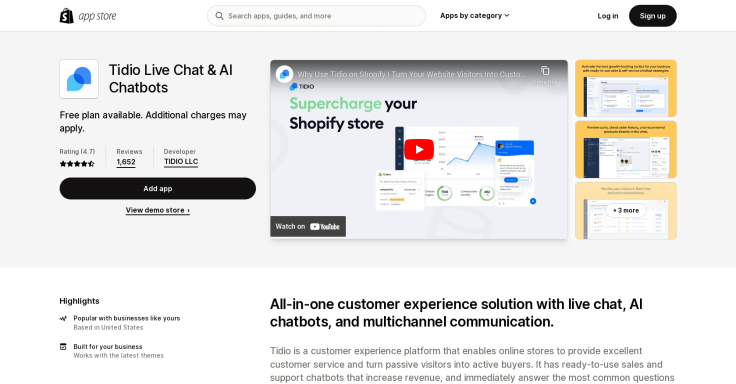
Task: Click the Free plan available text
Action: [153, 122]
